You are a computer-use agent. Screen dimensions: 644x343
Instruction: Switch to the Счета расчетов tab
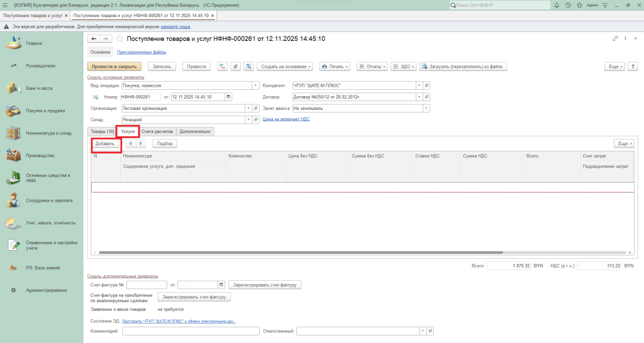tap(157, 131)
